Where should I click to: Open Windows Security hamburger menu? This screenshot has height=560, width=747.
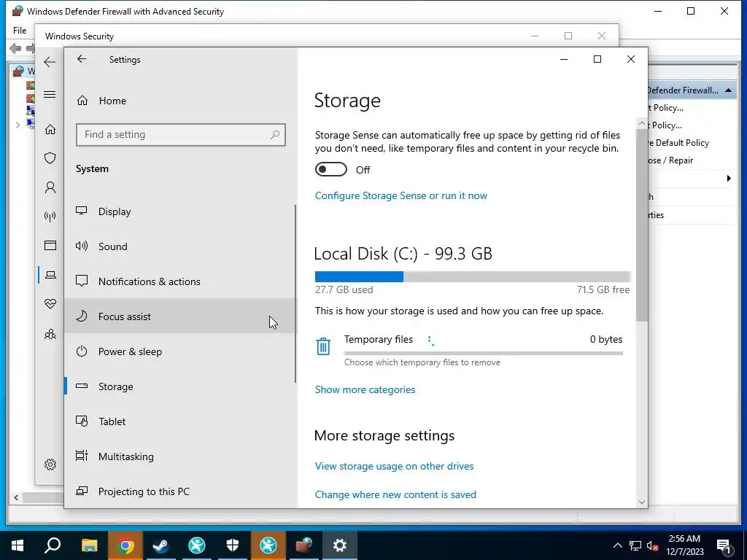[50, 94]
